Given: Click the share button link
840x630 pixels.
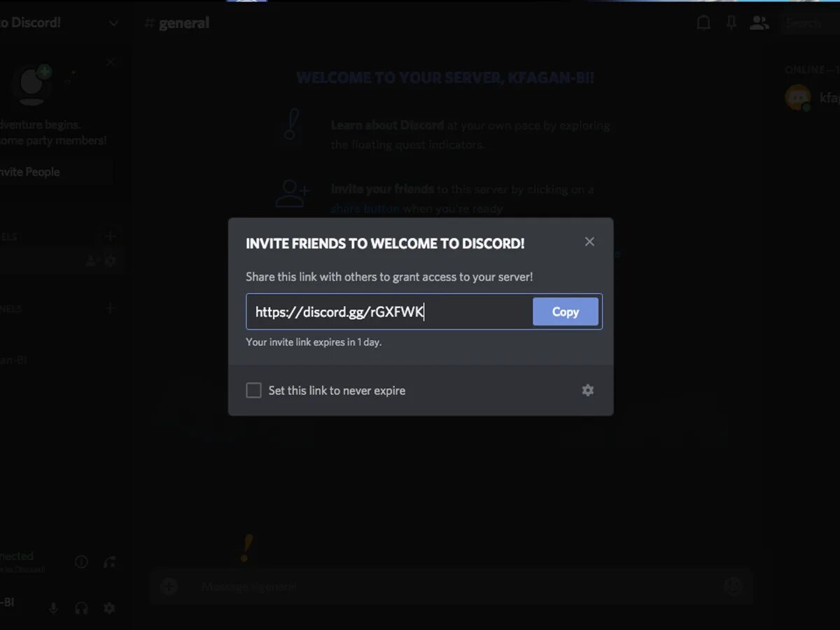Looking at the screenshot, I should (x=365, y=209).
